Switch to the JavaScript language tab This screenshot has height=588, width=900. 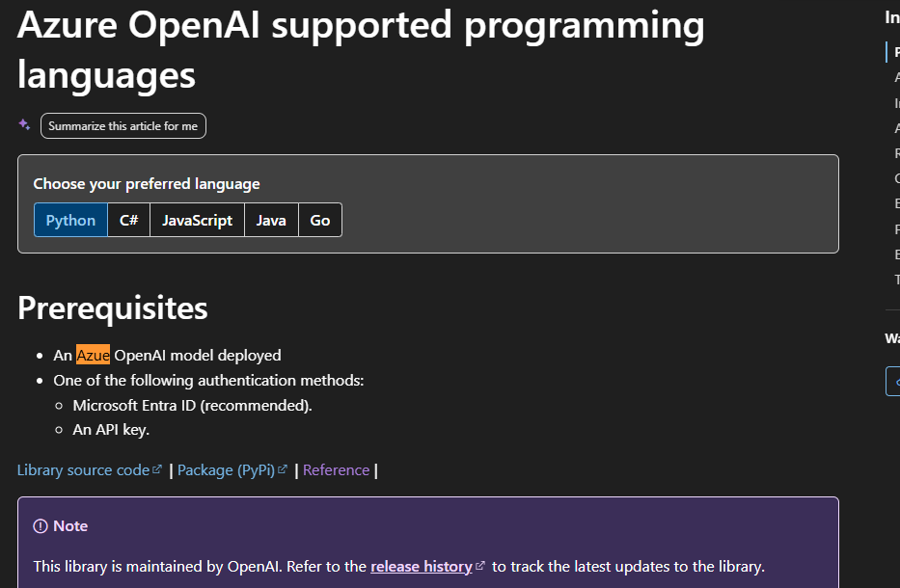tap(197, 221)
